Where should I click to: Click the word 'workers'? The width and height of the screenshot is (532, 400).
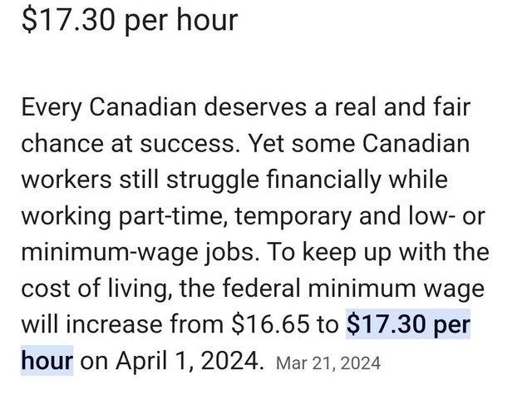click(x=66, y=180)
